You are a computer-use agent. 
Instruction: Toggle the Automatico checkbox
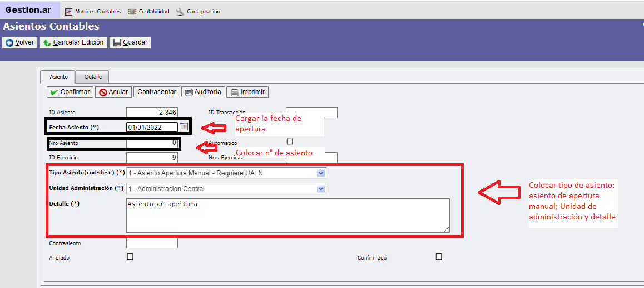pyautogui.click(x=289, y=141)
